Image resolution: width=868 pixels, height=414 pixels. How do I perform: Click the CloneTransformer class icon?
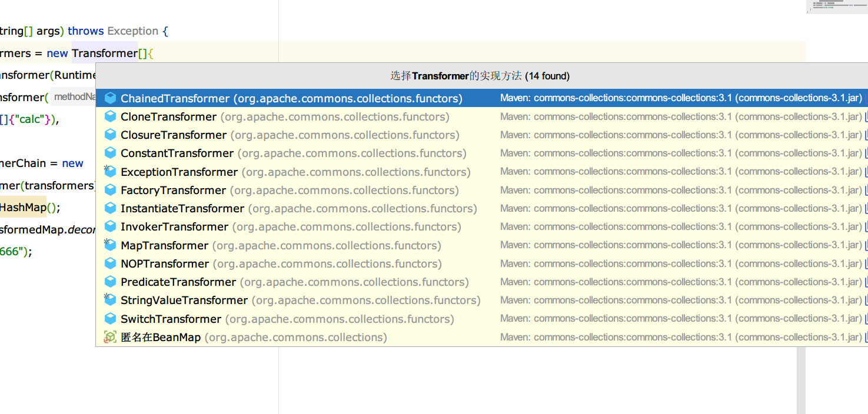(110, 116)
